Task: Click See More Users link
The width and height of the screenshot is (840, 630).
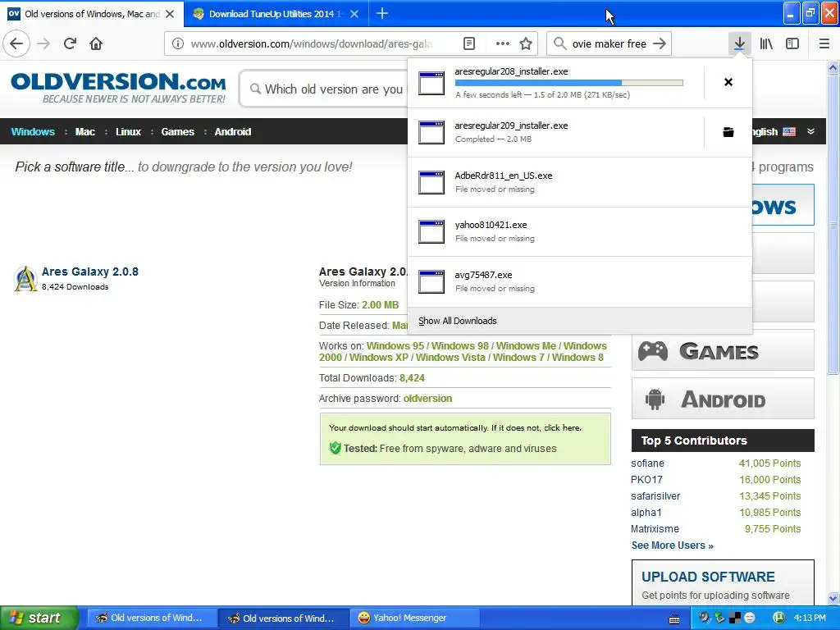Action: coord(673,546)
